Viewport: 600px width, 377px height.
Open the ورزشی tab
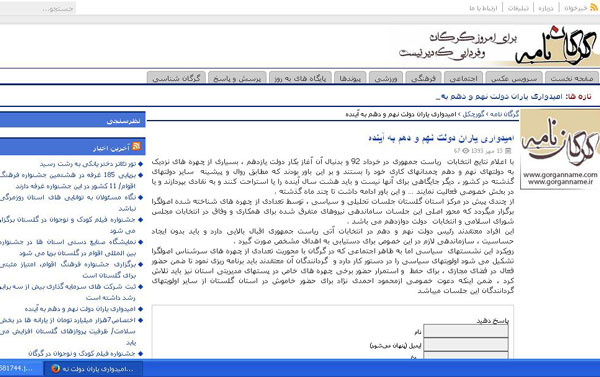pyautogui.click(x=386, y=78)
